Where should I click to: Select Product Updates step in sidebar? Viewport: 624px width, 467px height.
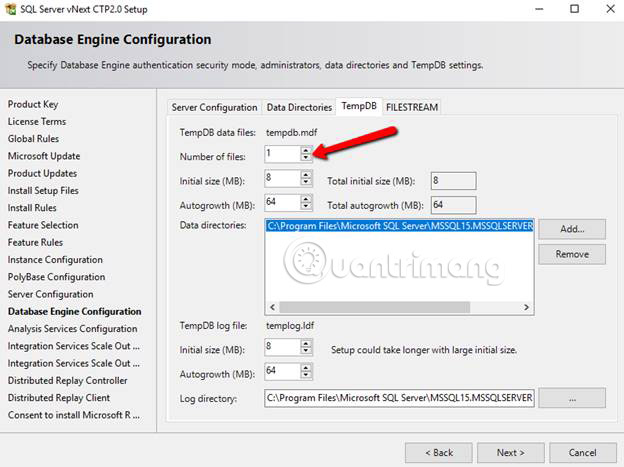point(42,173)
